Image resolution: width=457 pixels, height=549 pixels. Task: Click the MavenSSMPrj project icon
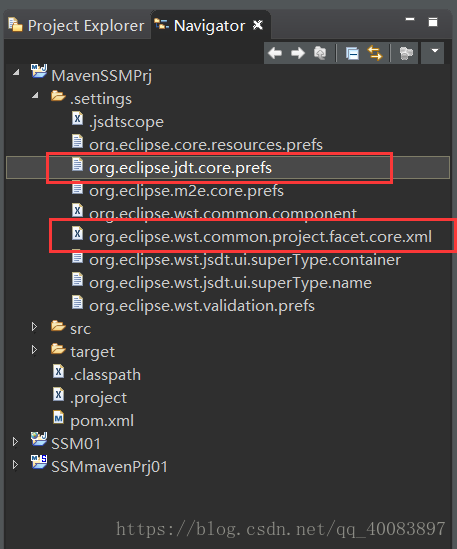(x=39, y=71)
